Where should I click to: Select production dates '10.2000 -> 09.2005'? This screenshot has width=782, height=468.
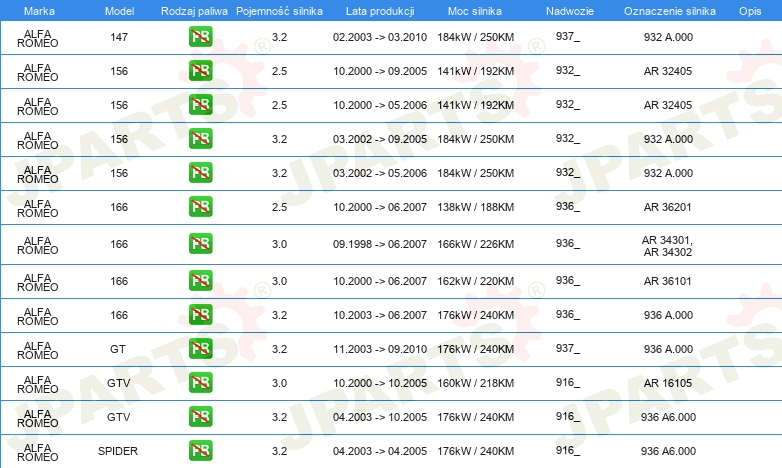(x=380, y=71)
